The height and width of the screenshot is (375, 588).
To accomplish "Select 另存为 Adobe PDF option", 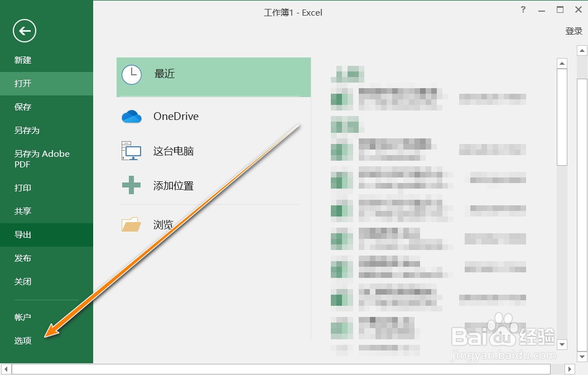I will (x=46, y=159).
